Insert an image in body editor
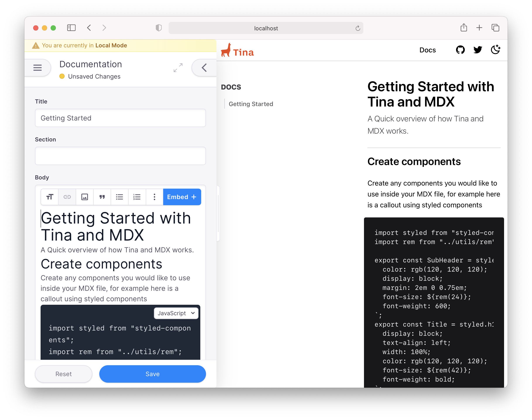532x420 pixels. click(85, 197)
